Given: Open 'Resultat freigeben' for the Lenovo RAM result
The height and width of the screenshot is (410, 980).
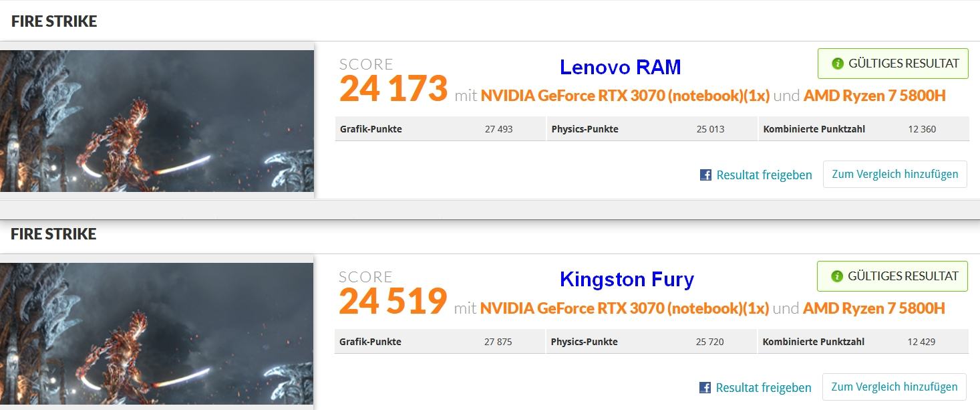Looking at the screenshot, I should (764, 175).
